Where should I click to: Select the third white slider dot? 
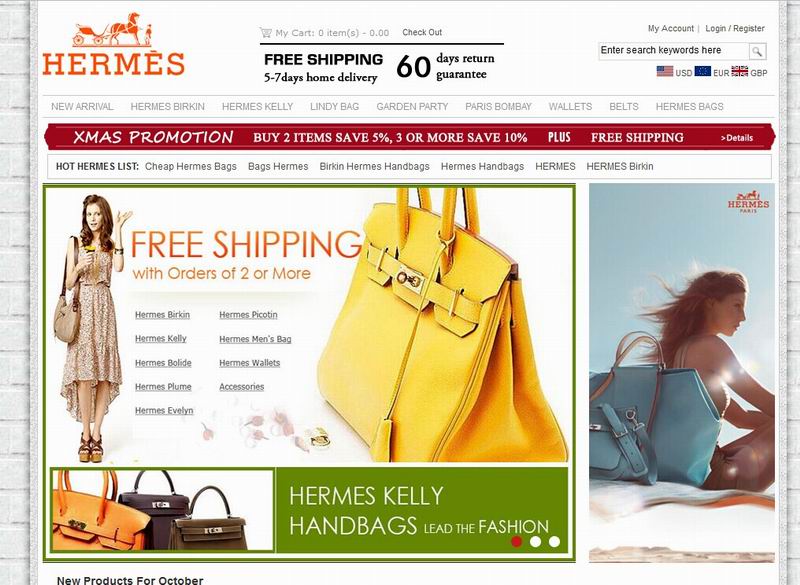point(554,541)
